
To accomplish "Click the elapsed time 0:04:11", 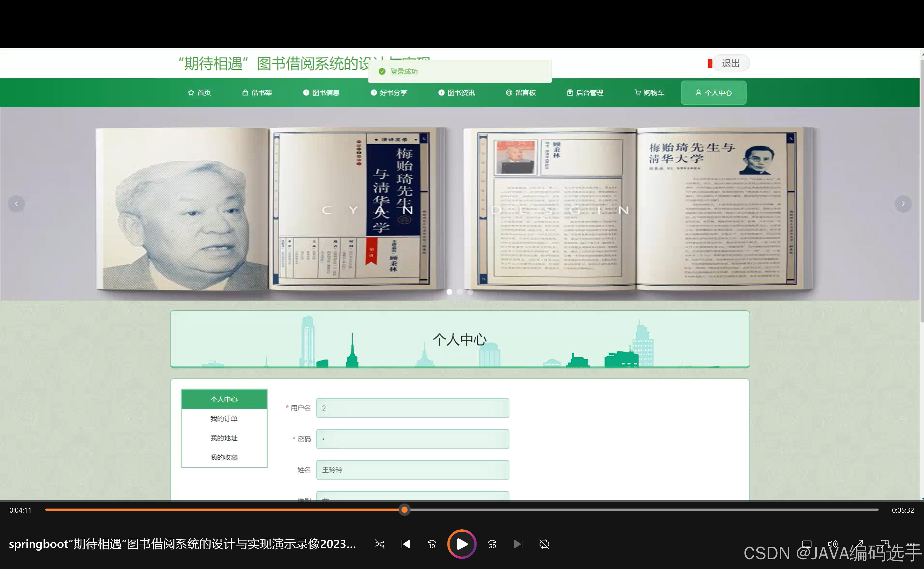I will 20,510.
